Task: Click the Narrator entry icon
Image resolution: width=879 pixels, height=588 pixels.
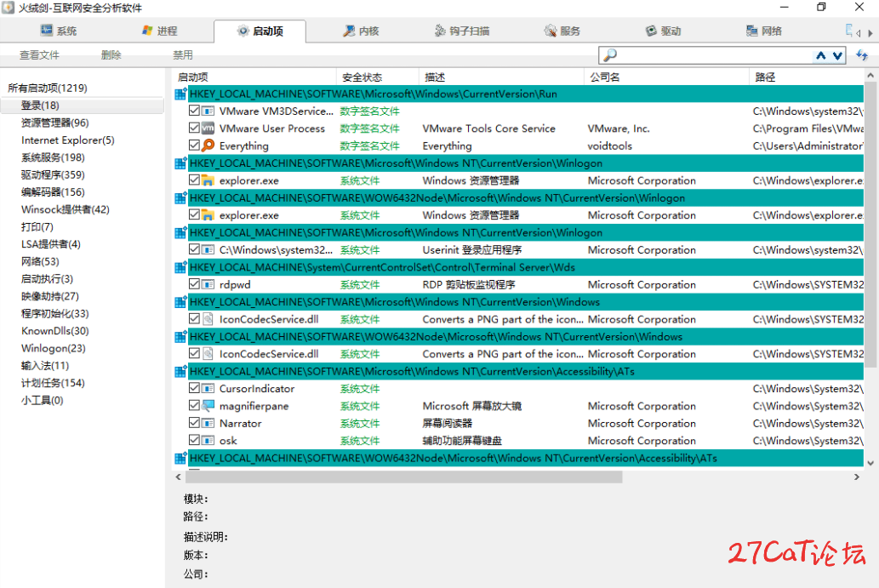Action: click(x=208, y=423)
